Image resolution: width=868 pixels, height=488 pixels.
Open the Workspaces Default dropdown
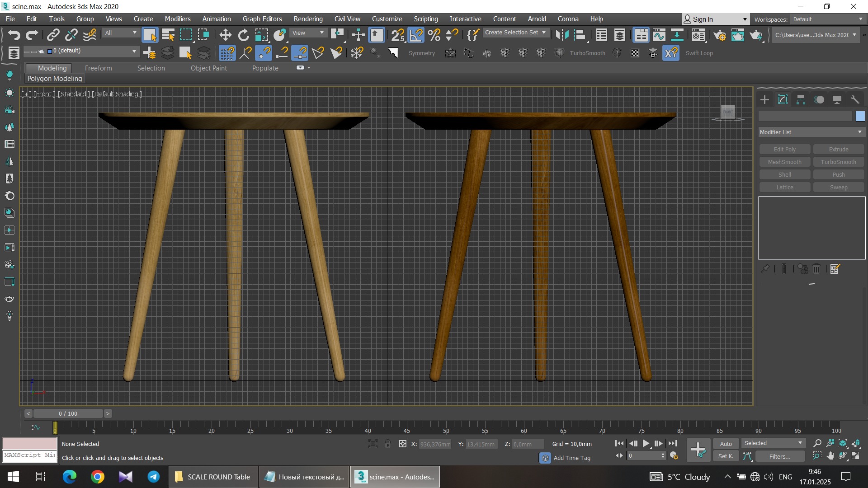tap(828, 19)
